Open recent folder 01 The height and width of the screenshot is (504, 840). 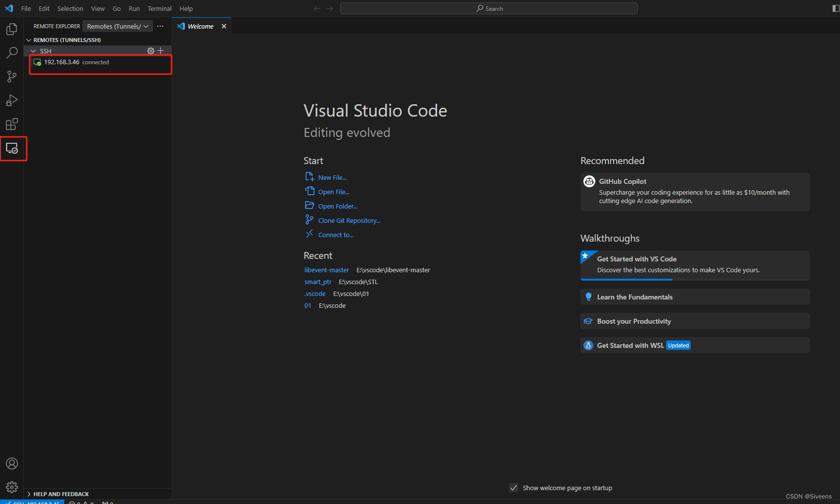click(308, 305)
